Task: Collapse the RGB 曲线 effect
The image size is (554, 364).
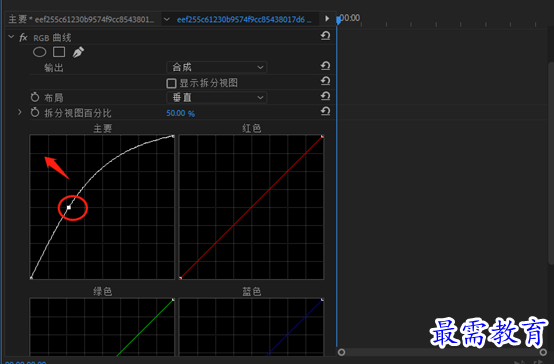Action: pyautogui.click(x=11, y=37)
